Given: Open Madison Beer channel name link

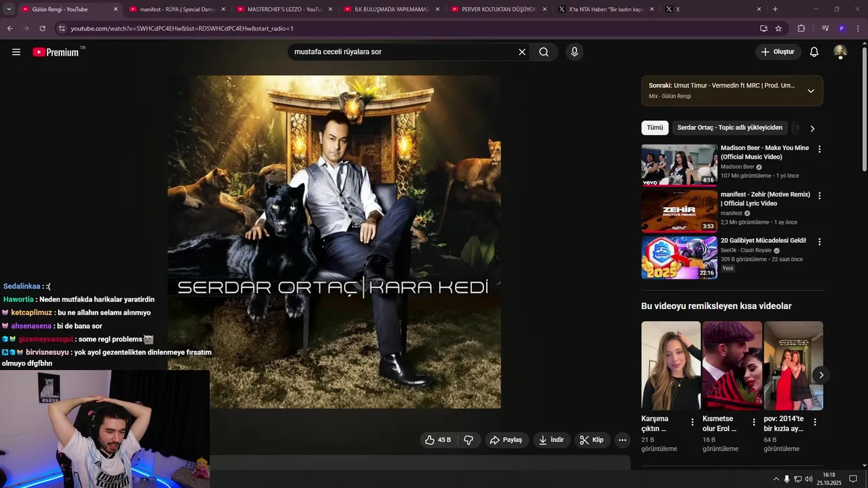Looking at the screenshot, I should pos(737,167).
